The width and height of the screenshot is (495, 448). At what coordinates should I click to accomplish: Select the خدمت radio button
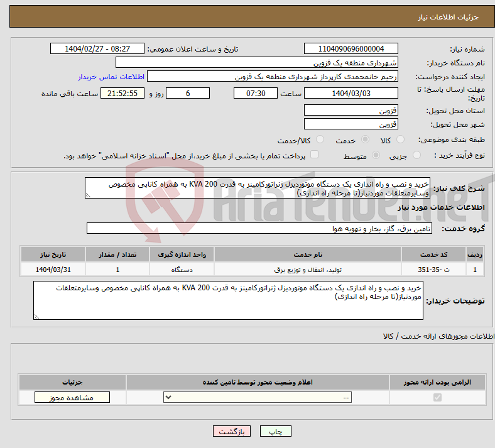click(x=365, y=139)
